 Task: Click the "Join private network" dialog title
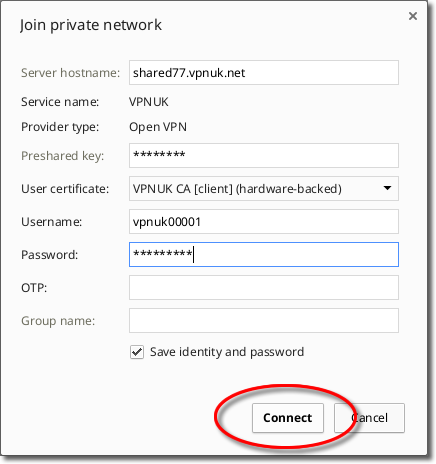(x=91, y=25)
